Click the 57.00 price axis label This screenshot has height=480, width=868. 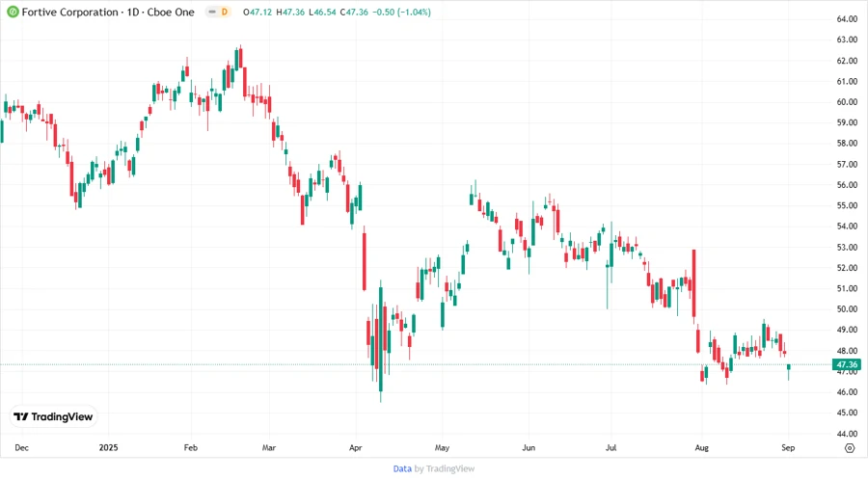[x=847, y=164]
